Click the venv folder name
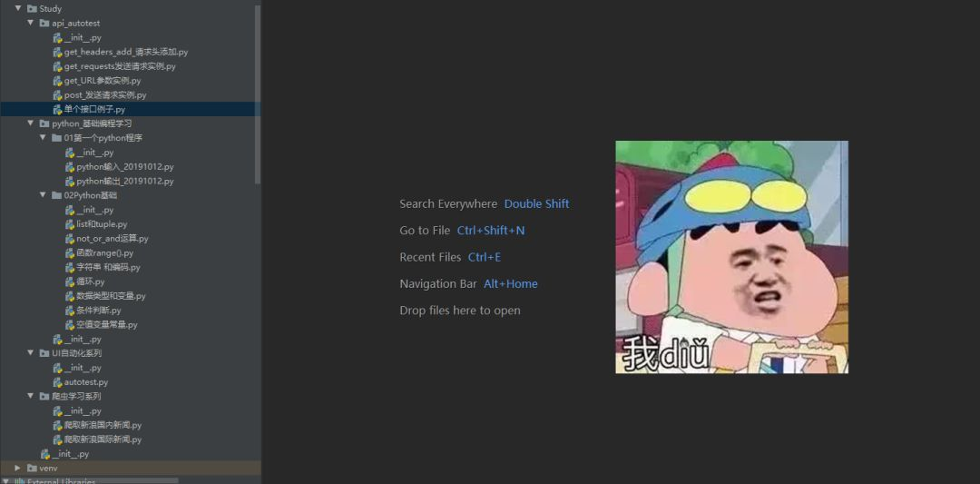 pyautogui.click(x=48, y=468)
